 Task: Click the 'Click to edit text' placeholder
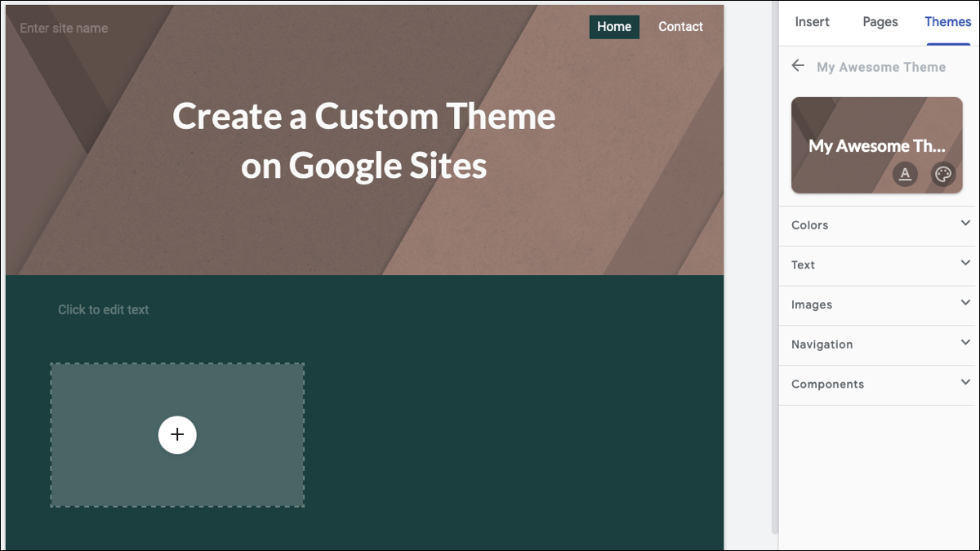click(103, 309)
